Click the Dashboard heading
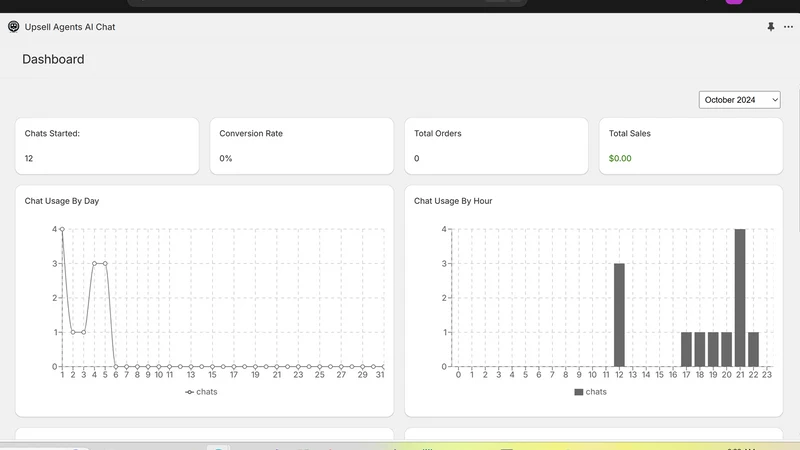Viewport: 800px width, 450px height. click(x=53, y=59)
